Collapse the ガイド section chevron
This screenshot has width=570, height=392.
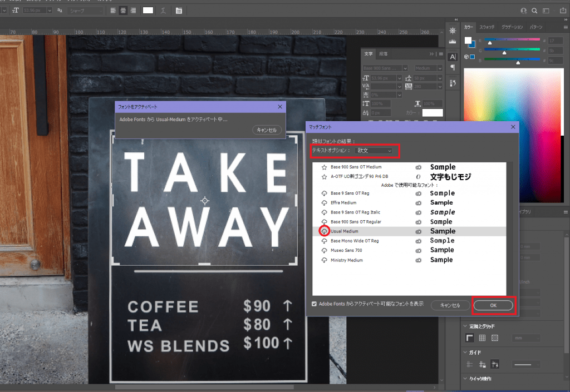pos(465,353)
